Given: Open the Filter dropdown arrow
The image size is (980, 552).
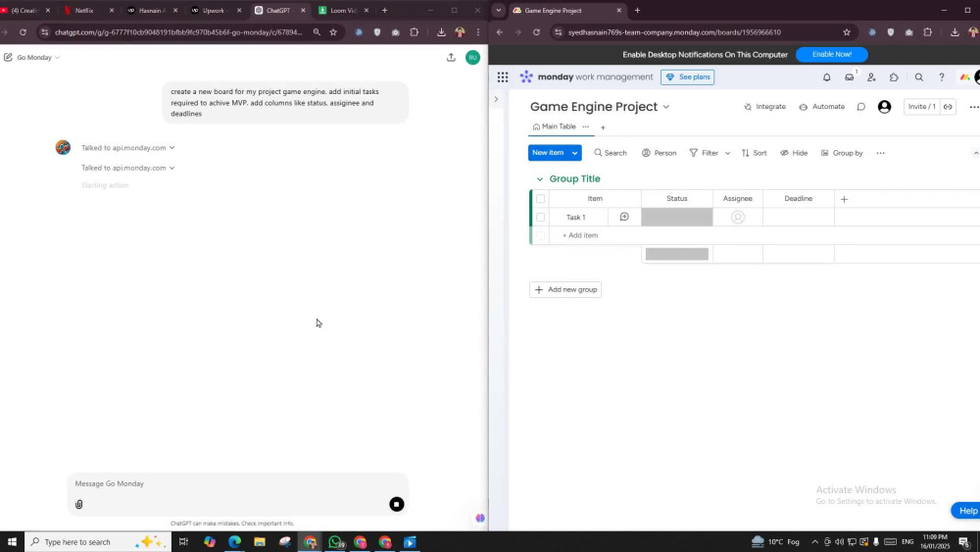Looking at the screenshot, I should 727,153.
